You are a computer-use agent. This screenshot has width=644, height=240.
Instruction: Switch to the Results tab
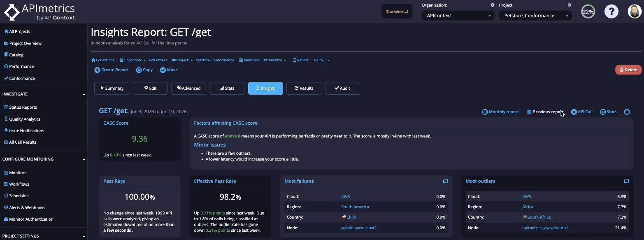(304, 88)
